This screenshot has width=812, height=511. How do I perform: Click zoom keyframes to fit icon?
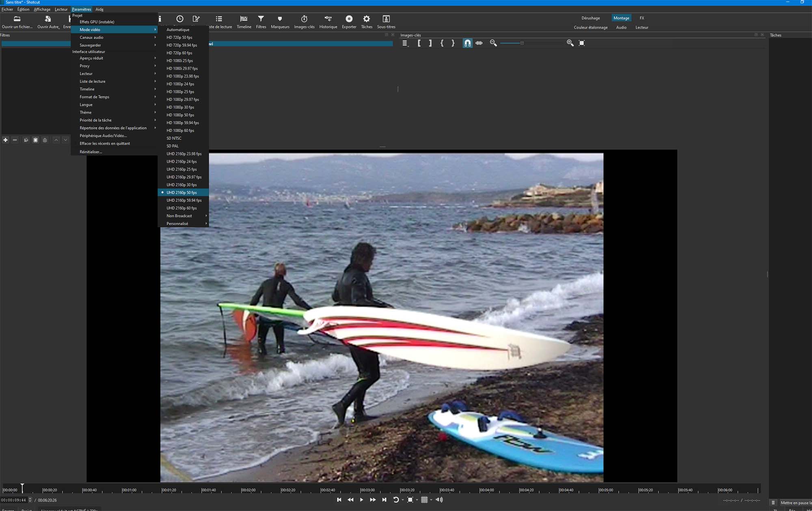581,43
